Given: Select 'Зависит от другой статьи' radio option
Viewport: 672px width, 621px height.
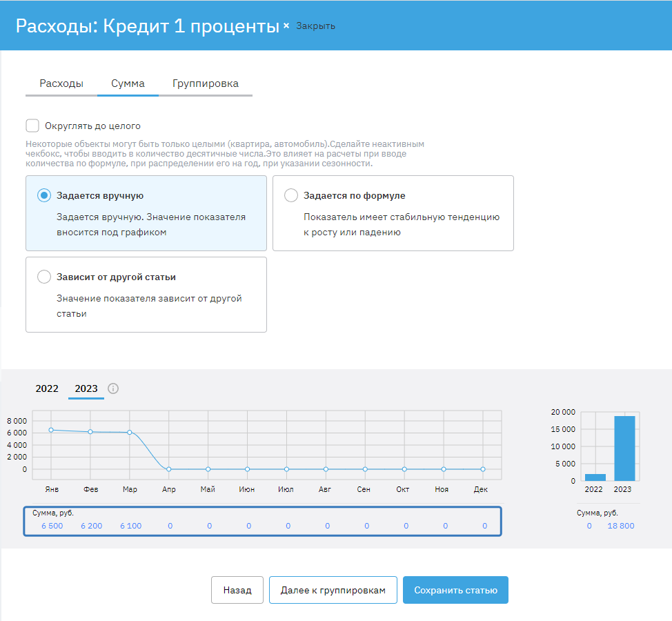Looking at the screenshot, I should pos(44,277).
